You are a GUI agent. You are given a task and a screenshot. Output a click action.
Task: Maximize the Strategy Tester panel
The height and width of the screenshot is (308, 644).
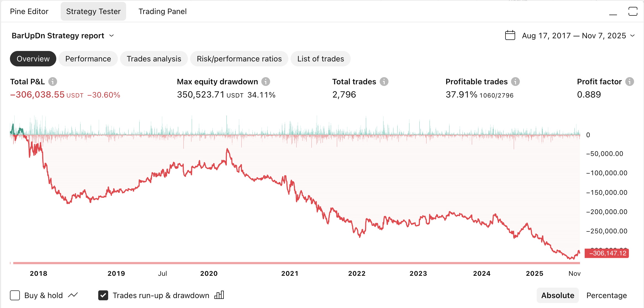coord(633,12)
